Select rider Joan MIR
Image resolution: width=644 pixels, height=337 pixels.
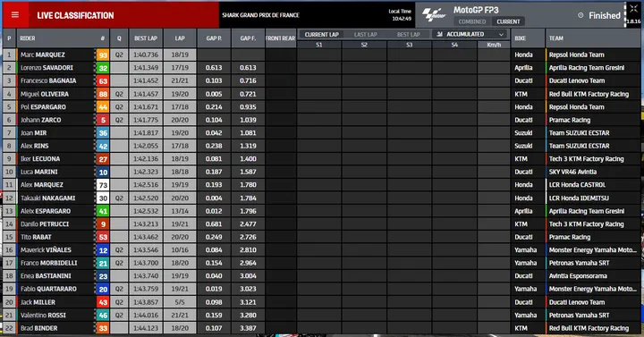(34, 133)
